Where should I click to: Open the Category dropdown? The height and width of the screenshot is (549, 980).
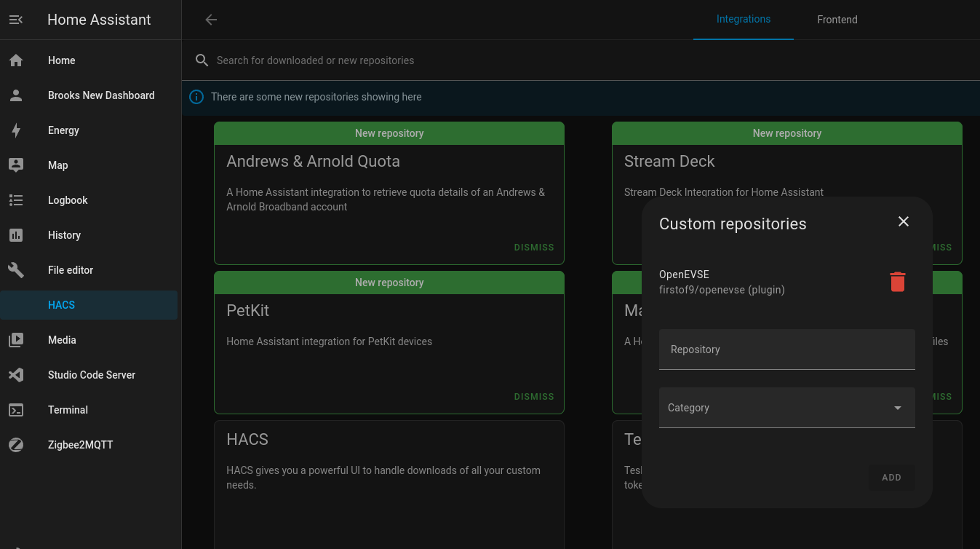[787, 408]
